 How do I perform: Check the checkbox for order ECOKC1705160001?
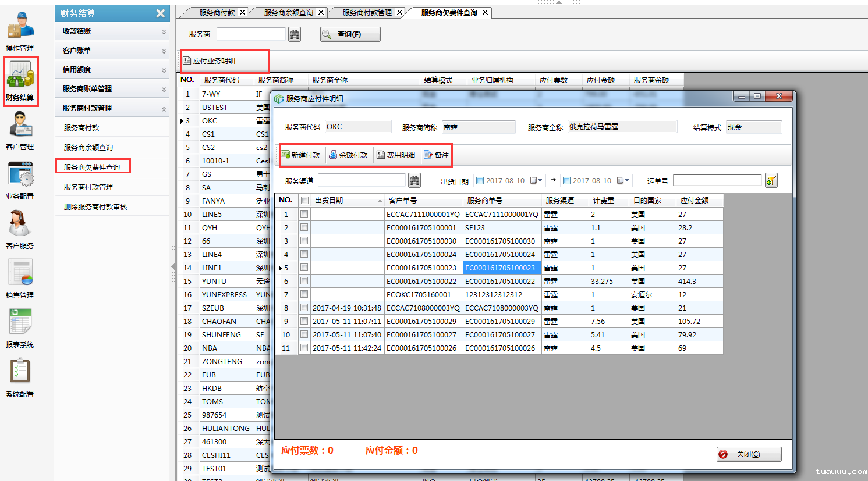click(x=303, y=294)
